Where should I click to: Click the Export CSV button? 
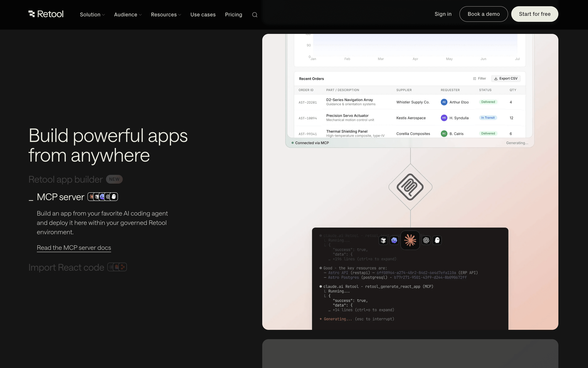(x=506, y=78)
